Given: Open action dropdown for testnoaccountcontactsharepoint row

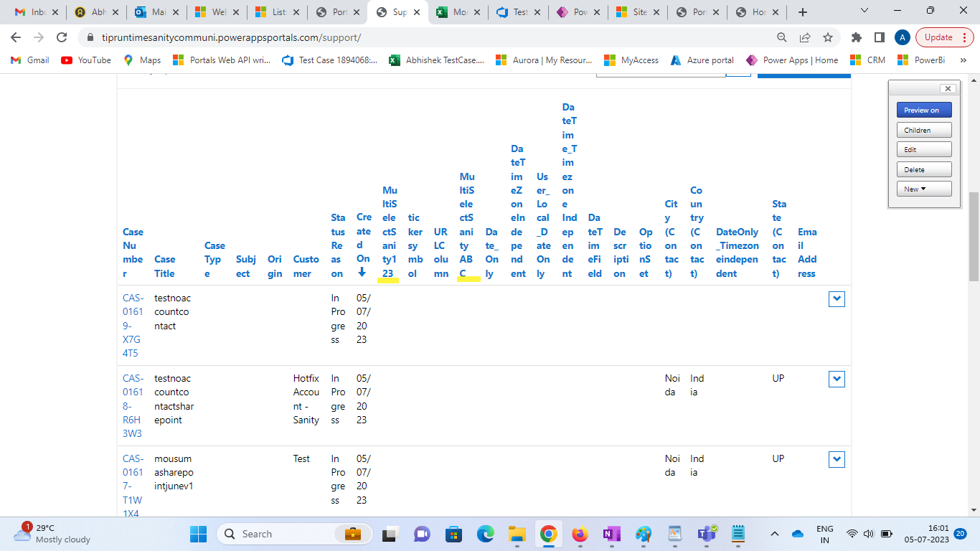Looking at the screenshot, I should coord(837,379).
